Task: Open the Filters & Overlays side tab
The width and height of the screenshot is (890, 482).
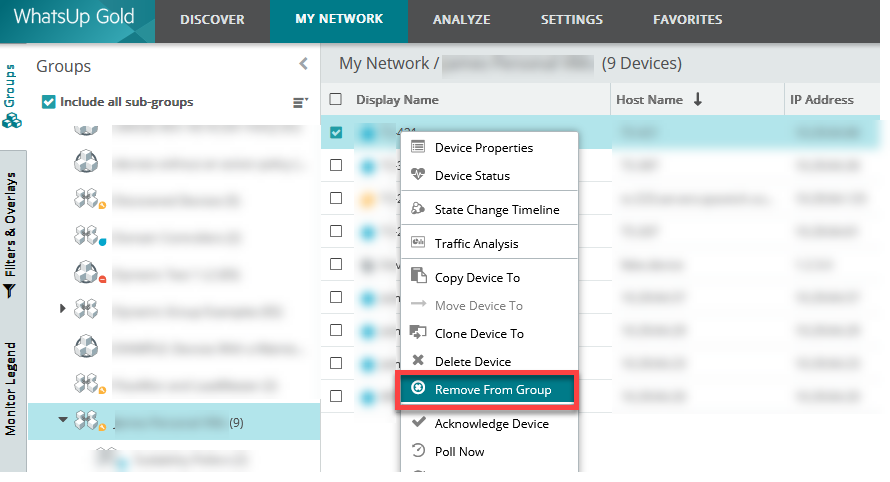Action: (x=10, y=224)
